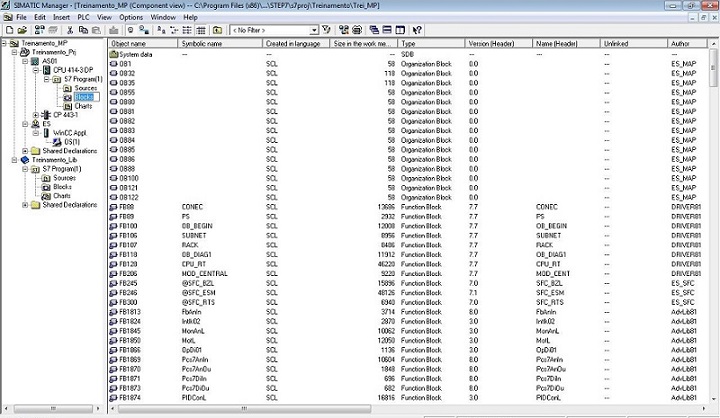Select Blocks under Treinamento_Lib
Screen dimensions: 720x418
(x=62, y=187)
